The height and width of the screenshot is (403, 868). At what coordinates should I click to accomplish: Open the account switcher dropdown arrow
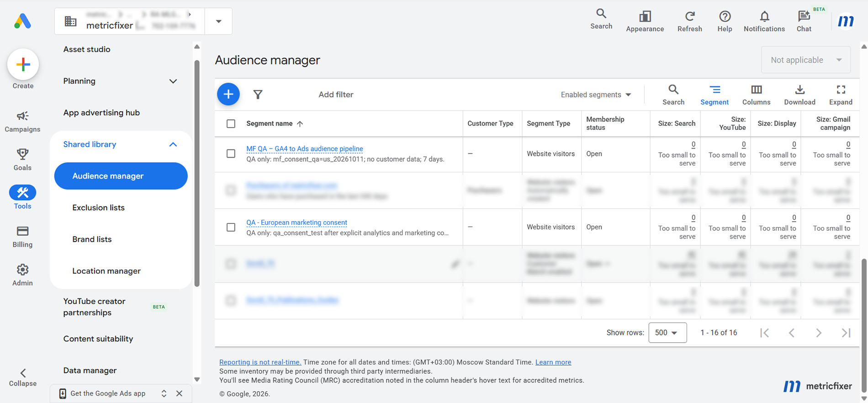[x=218, y=21]
